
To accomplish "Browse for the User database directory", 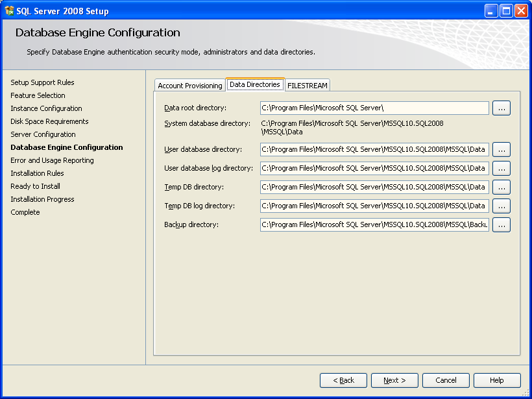I will (502, 150).
